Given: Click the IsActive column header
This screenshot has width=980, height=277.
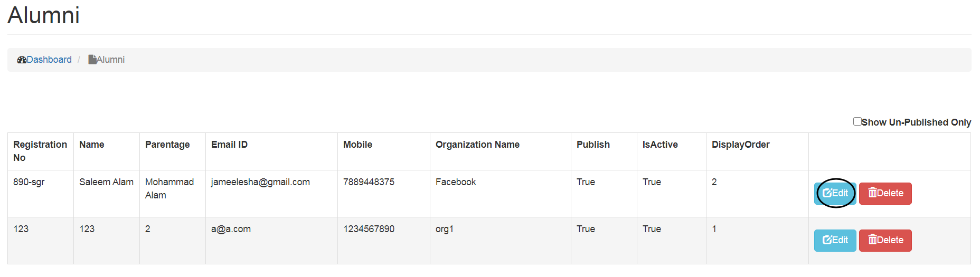Looking at the screenshot, I should pyautogui.click(x=659, y=145).
